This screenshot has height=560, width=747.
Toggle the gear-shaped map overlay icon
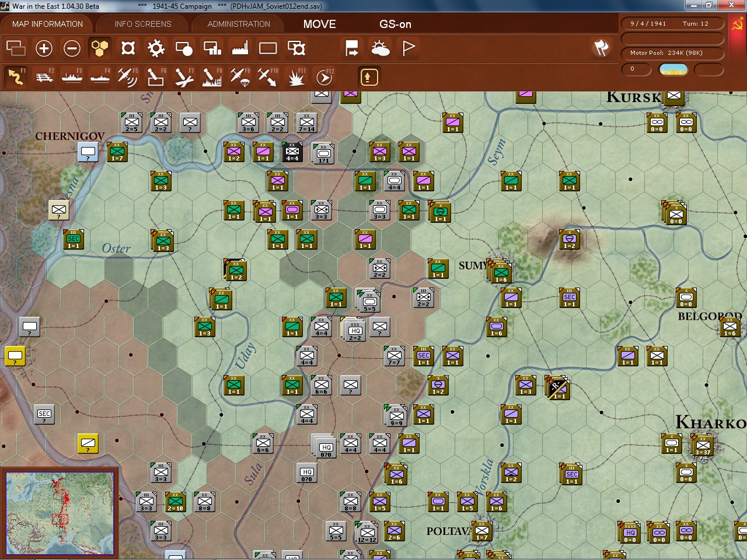click(x=156, y=48)
